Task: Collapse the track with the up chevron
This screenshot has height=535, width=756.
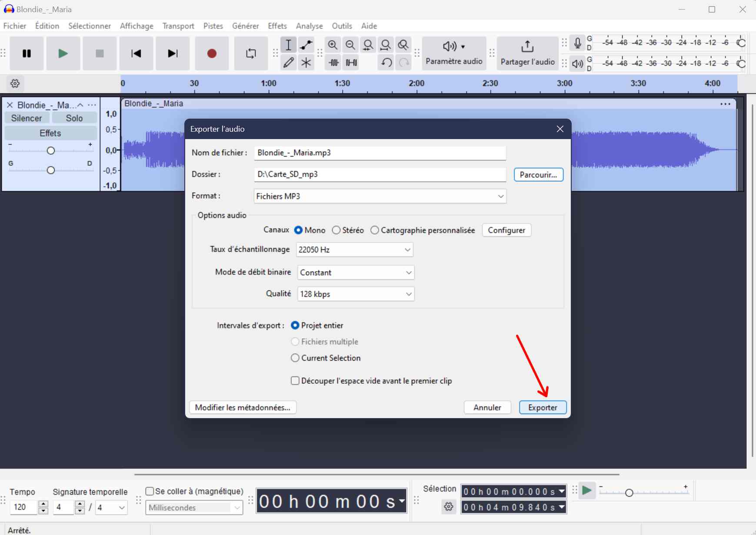Action: (80, 105)
